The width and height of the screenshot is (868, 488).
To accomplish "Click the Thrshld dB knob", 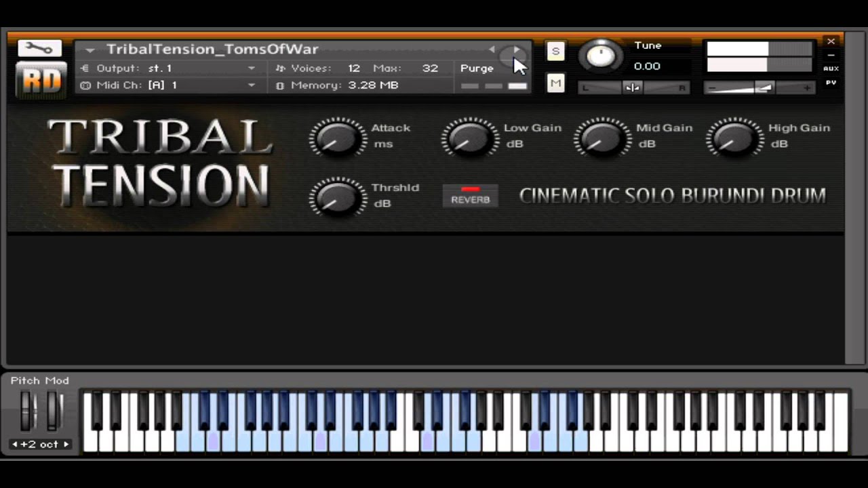I will [337, 197].
